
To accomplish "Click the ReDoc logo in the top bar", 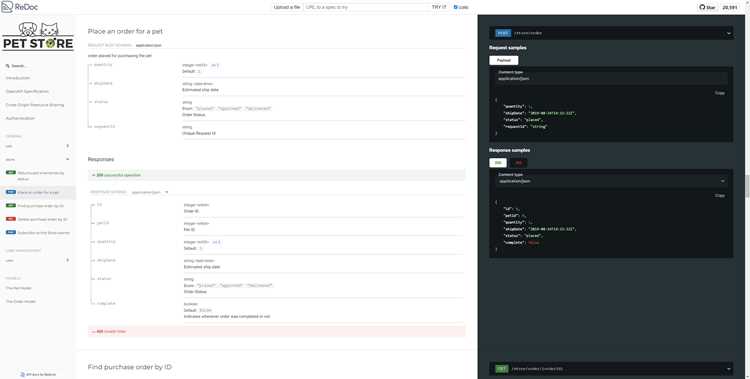I will click(x=20, y=7).
